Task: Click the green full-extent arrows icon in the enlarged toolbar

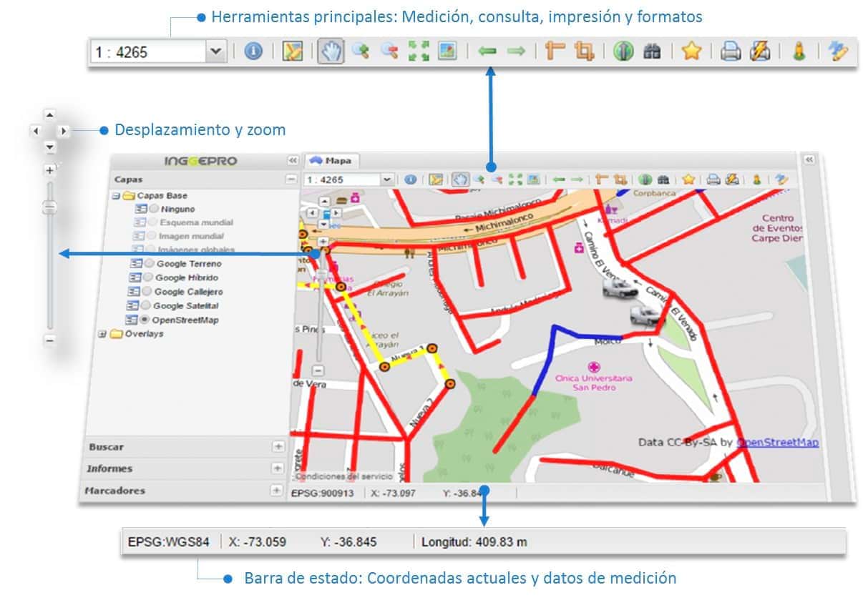Action: tap(419, 51)
